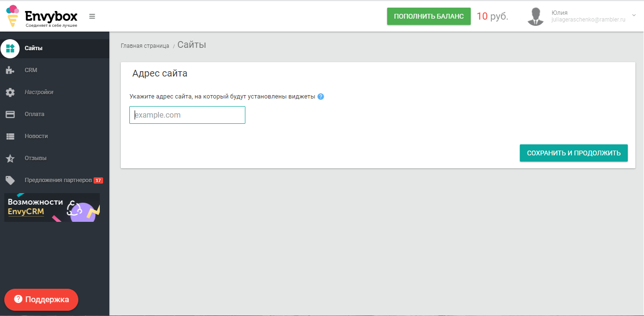This screenshot has width=644, height=316.
Task: Click the user name Юлия
Action: (x=560, y=12)
